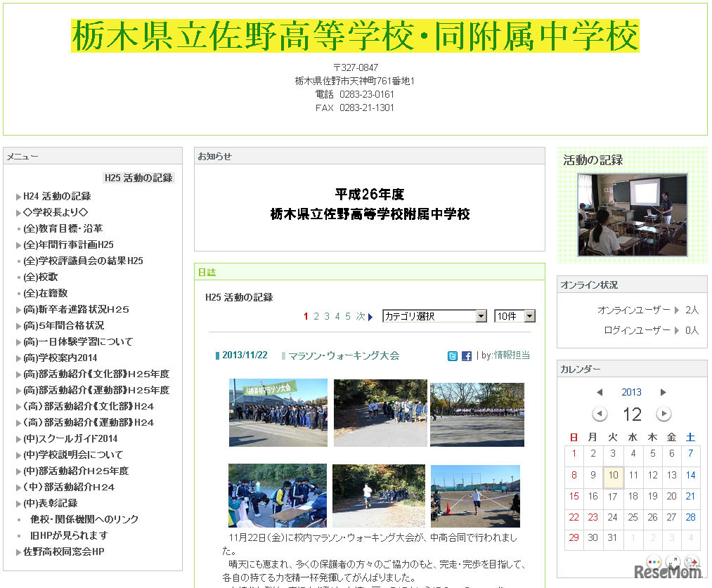
Task: Select H25 活動の記録 menu entry
Action: (x=138, y=178)
